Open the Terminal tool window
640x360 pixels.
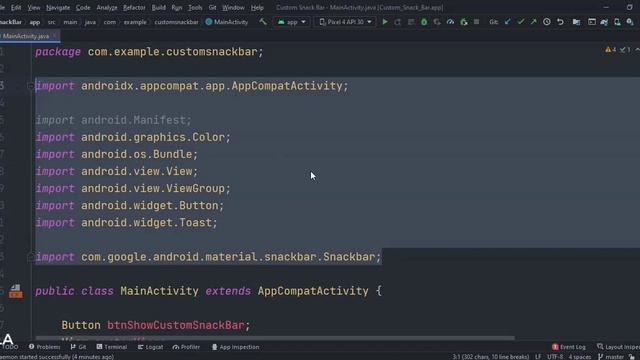(112, 347)
